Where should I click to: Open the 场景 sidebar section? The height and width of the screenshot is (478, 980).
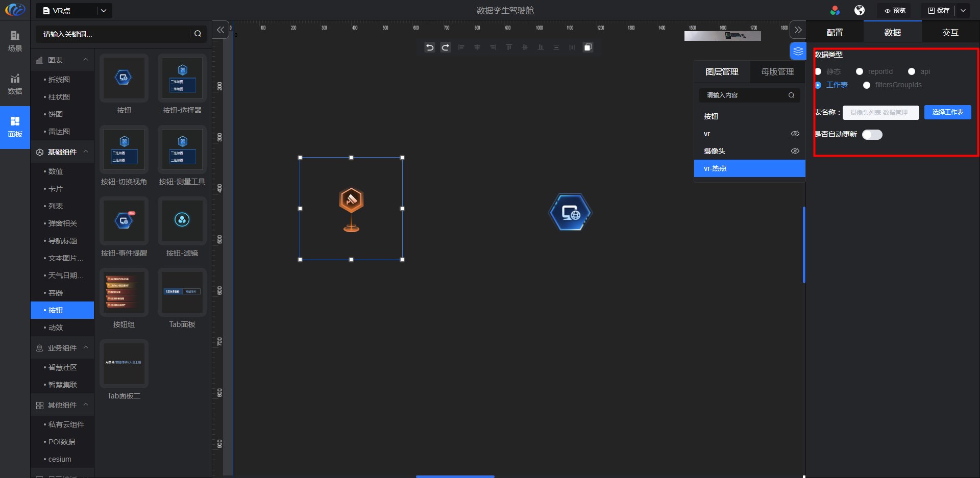pyautogui.click(x=15, y=41)
